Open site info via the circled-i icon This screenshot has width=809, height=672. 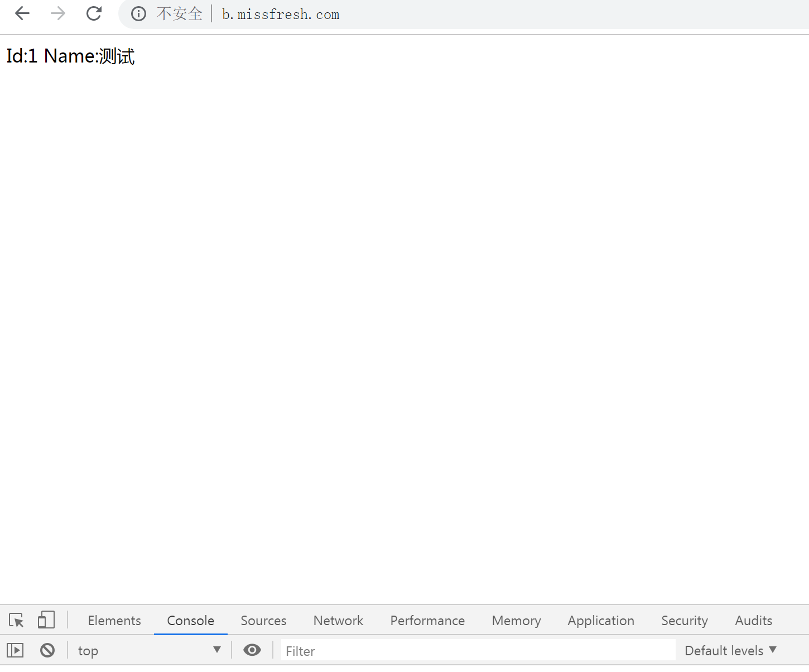tap(138, 14)
